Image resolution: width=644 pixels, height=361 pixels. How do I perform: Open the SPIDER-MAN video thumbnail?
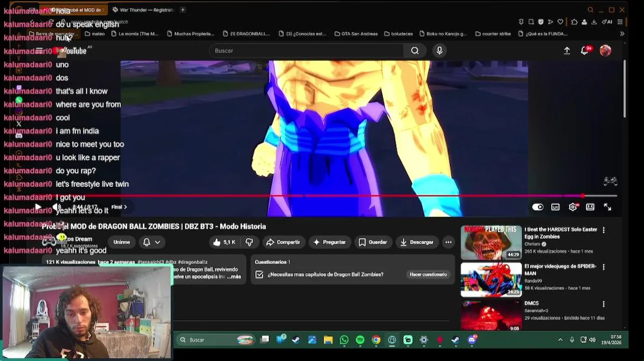coord(491,280)
